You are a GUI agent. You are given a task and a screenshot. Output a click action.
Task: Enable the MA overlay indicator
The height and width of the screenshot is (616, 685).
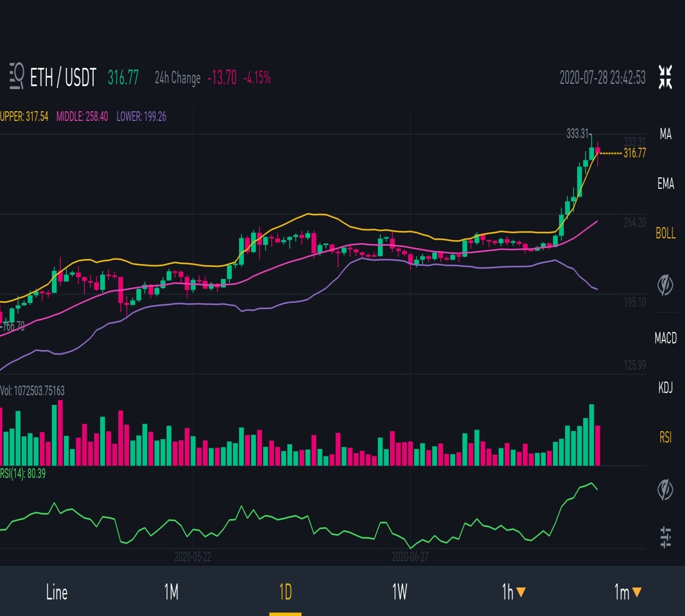(x=666, y=134)
